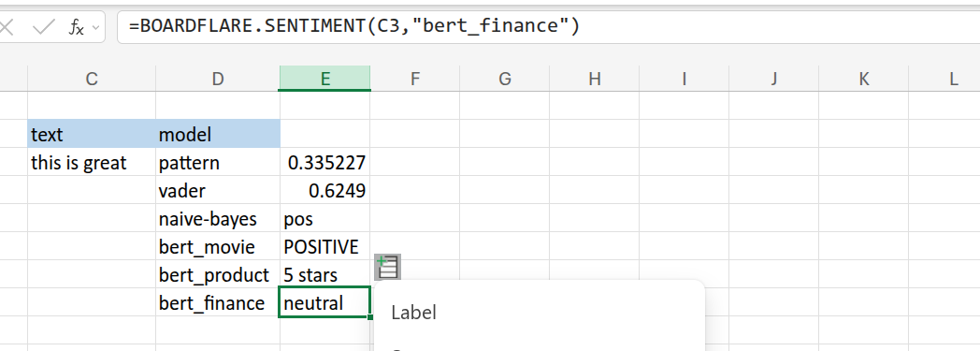Select column J header
This screenshot has width=980, height=351.
tap(773, 79)
